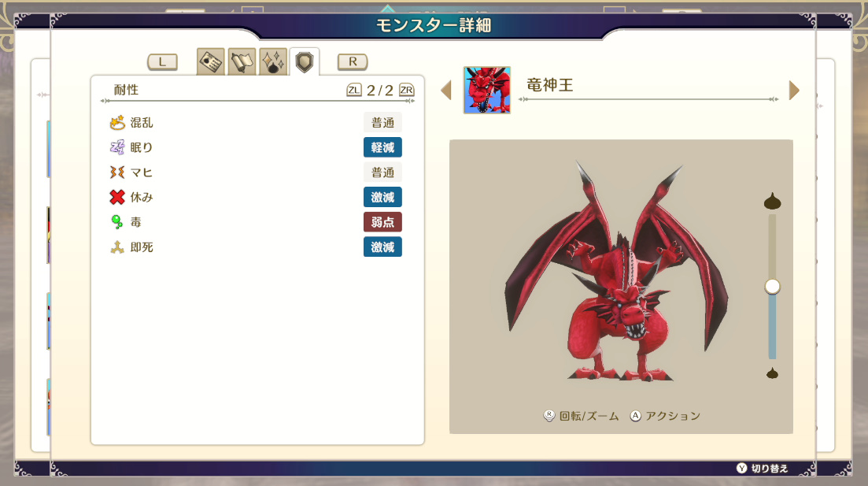The image size is (868, 486).
Task: Click the モンスター詳細 title
Action: (x=434, y=25)
